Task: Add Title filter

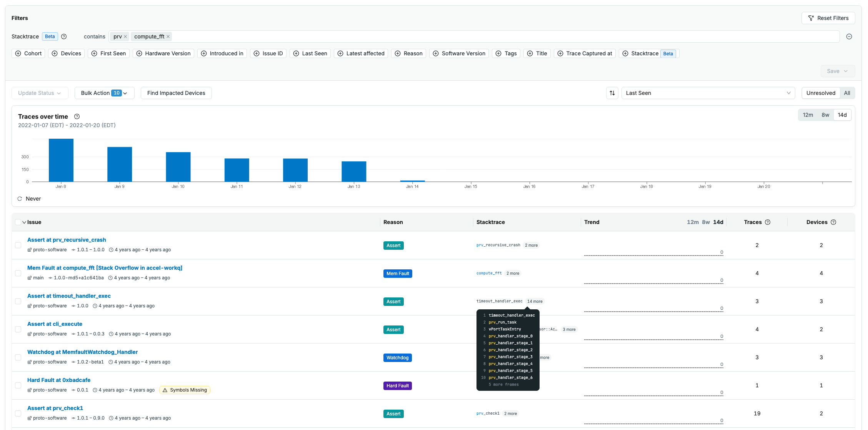Action: pos(537,53)
